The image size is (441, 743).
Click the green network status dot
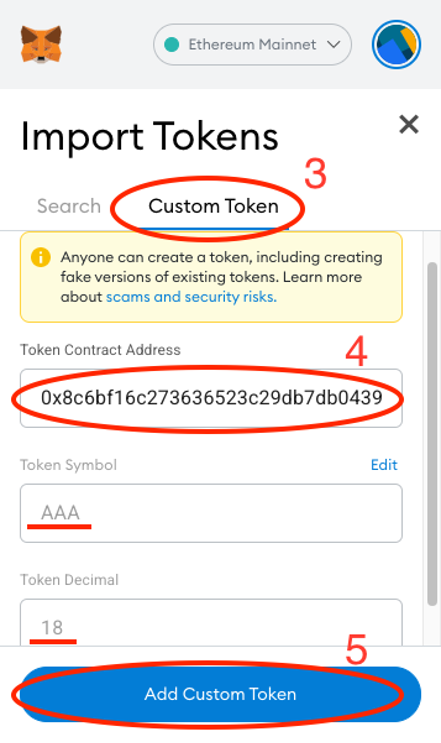(171, 45)
